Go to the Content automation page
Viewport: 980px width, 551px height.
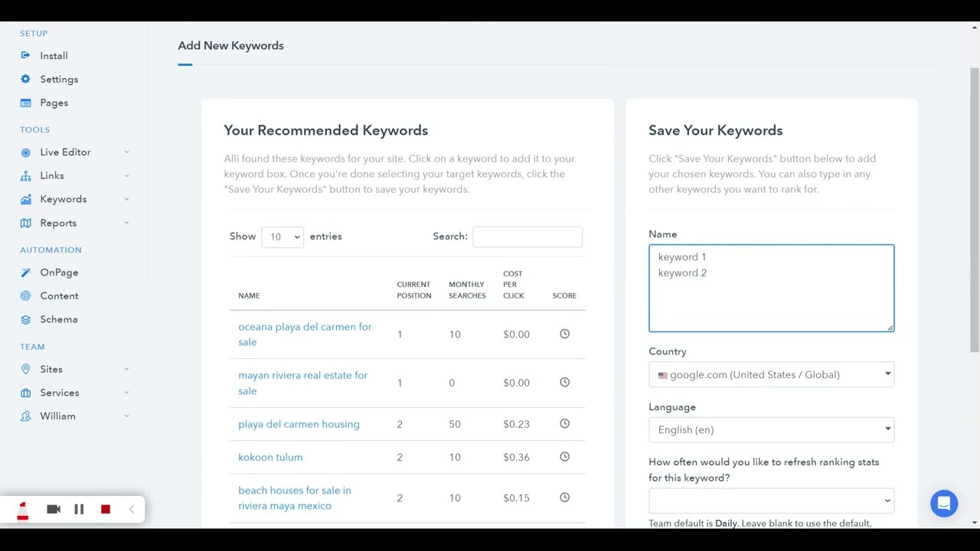pyautogui.click(x=59, y=296)
